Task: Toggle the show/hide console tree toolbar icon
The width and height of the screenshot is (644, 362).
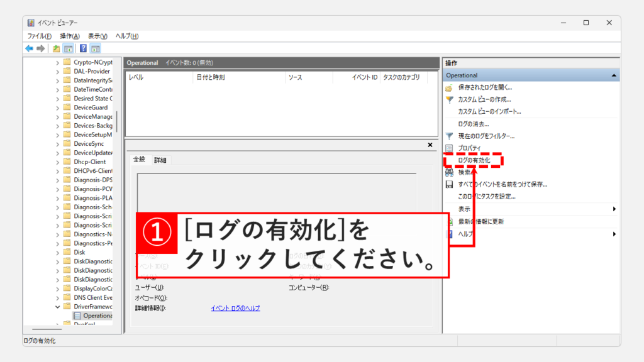Action: click(68, 48)
